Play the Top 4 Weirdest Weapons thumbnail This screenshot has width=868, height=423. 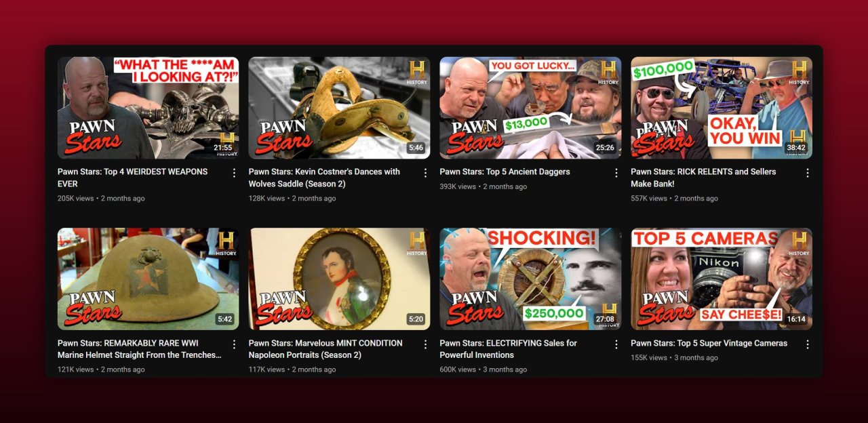click(148, 108)
